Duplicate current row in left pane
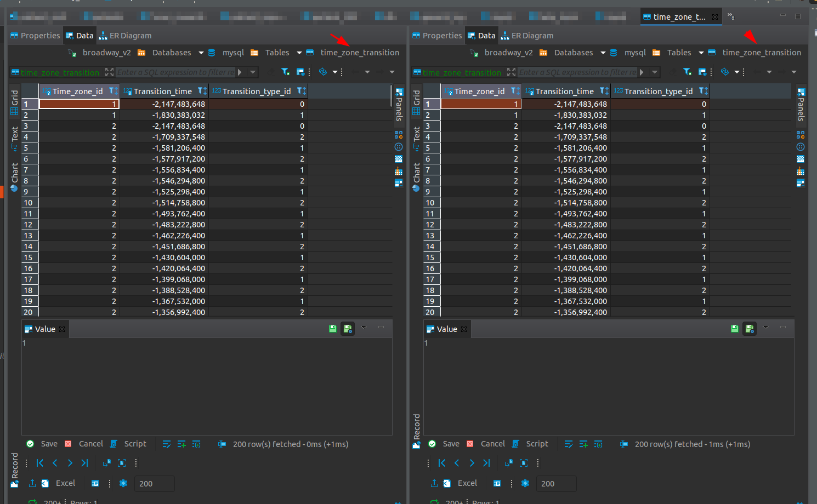This screenshot has width=817, height=504. pos(196,444)
